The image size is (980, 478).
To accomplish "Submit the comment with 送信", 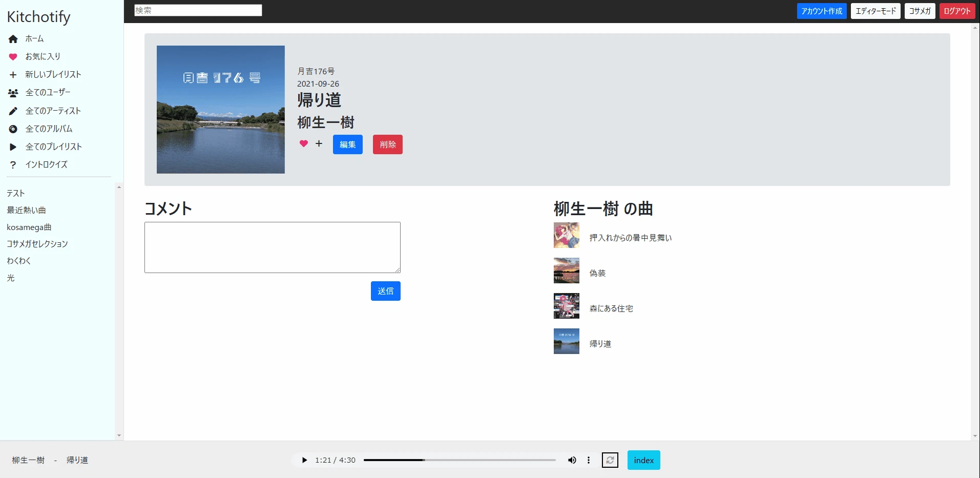I will pos(386,291).
